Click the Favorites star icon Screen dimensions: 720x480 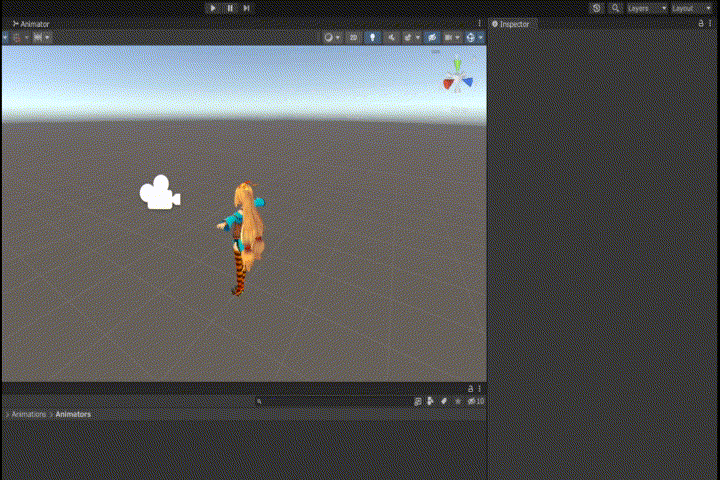tap(458, 401)
